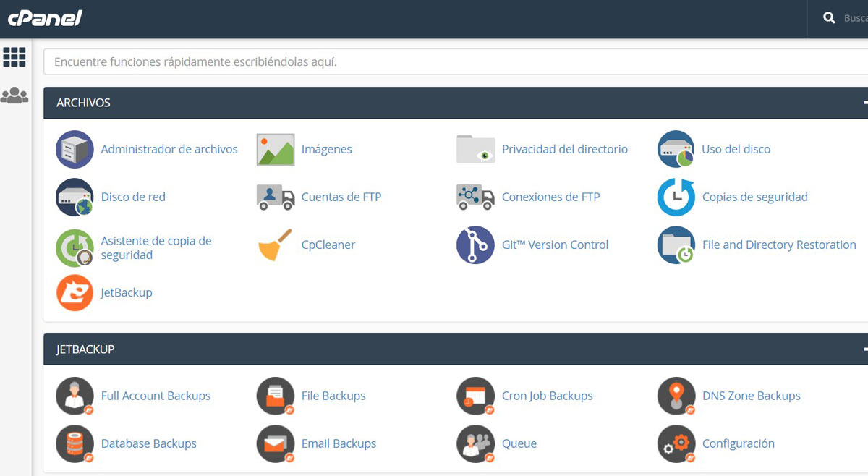Open File and Directory Restoration

coord(778,245)
